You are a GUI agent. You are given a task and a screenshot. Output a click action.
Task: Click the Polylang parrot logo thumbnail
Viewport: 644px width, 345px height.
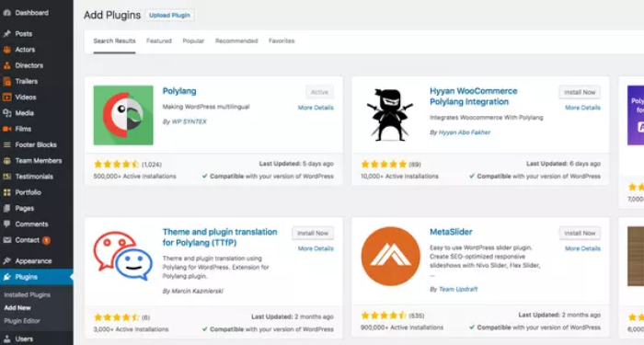(x=123, y=115)
